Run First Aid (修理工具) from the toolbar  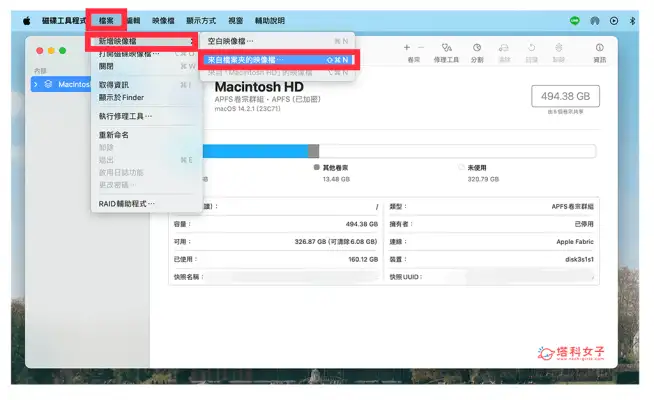point(446,48)
